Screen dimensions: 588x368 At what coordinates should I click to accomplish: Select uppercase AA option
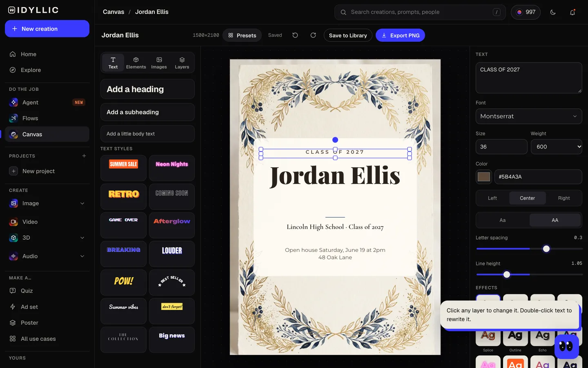point(555,220)
